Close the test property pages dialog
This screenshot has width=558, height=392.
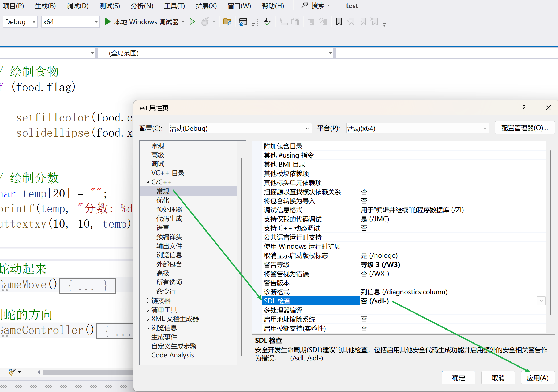(548, 108)
